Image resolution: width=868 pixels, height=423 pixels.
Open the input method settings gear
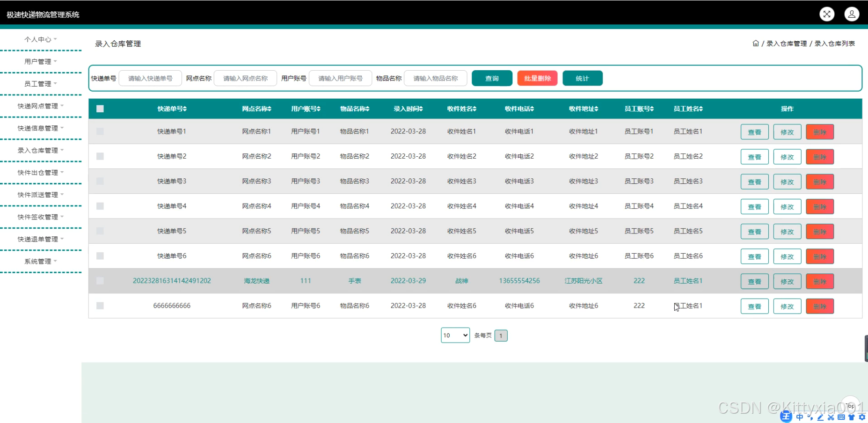click(x=862, y=417)
